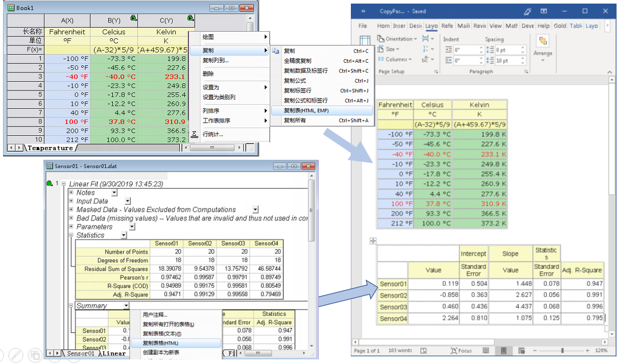
Task: Click the proofing check icon in status bar
Action: (423, 351)
